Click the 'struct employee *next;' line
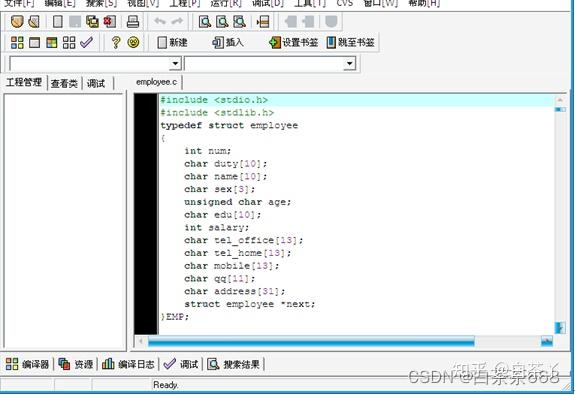The height and width of the screenshot is (395, 575). click(249, 304)
